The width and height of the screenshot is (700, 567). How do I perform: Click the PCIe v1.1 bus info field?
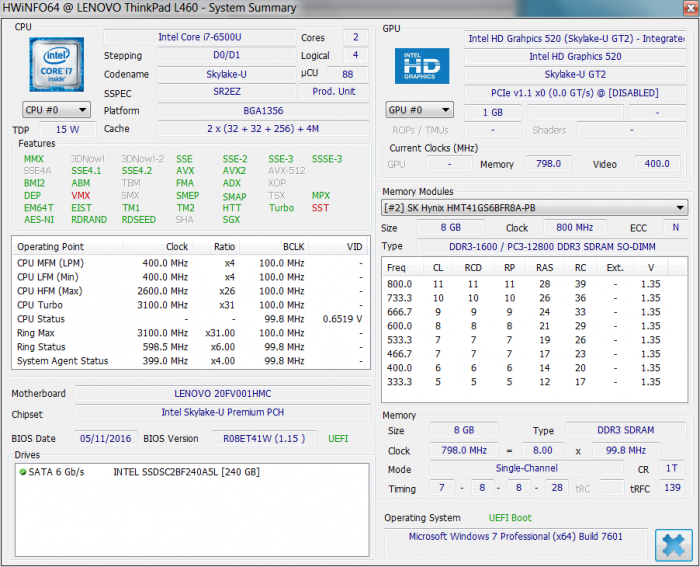click(x=577, y=92)
